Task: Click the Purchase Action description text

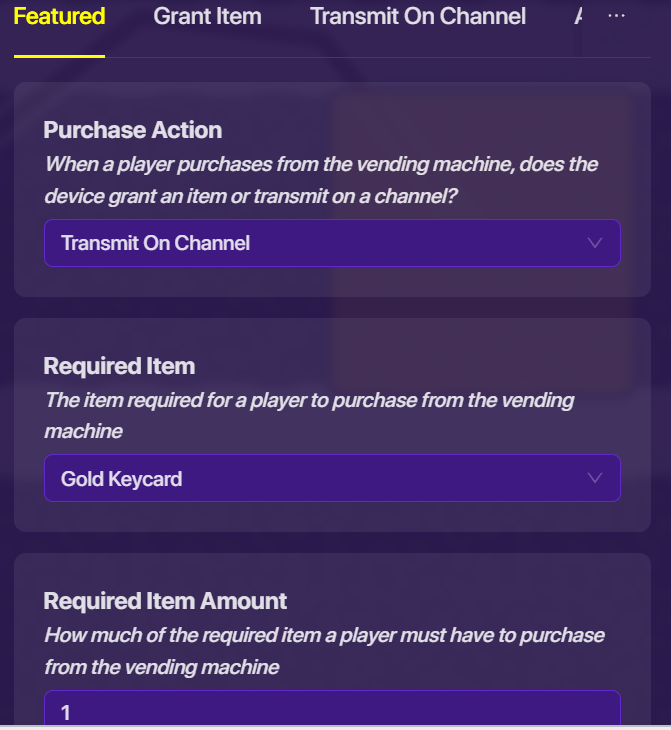Action: click(321, 180)
